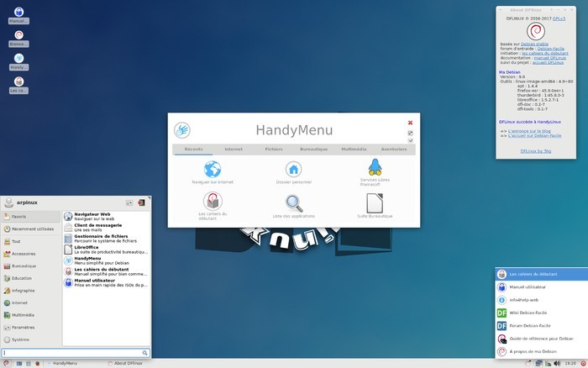Viewport: 588px width, 368px height.
Task: Open Liste des applications magnifier icon
Action: (x=293, y=202)
